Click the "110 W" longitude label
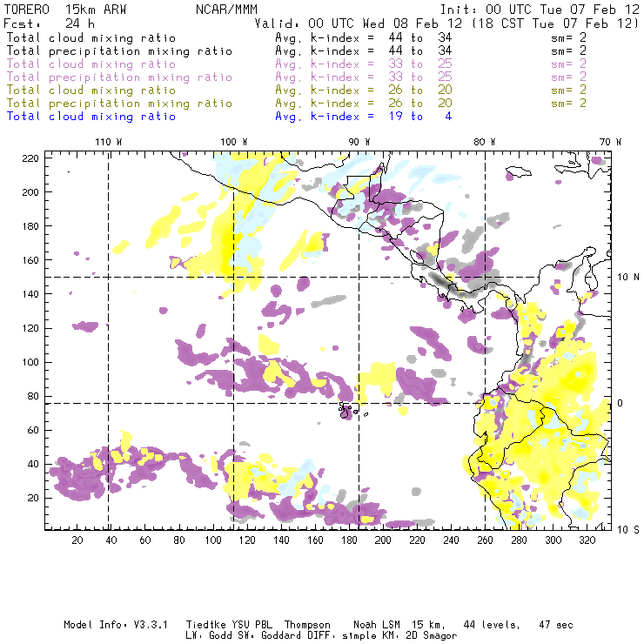644x644 pixels. (109, 142)
